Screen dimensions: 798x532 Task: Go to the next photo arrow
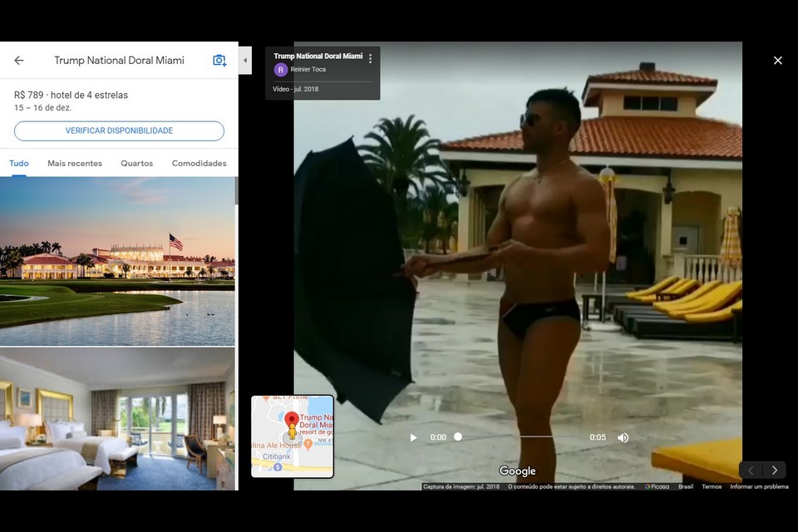774,470
